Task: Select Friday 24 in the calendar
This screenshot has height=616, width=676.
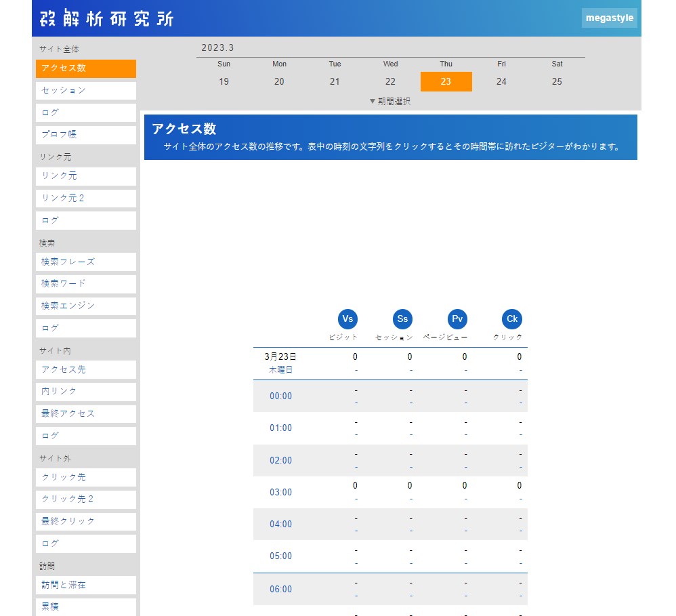Action: pyautogui.click(x=501, y=81)
